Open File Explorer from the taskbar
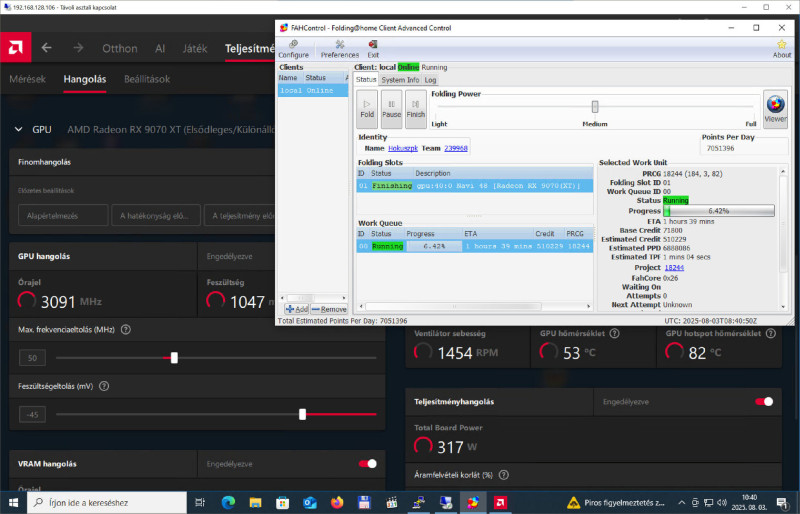800x514 pixels. point(255,503)
